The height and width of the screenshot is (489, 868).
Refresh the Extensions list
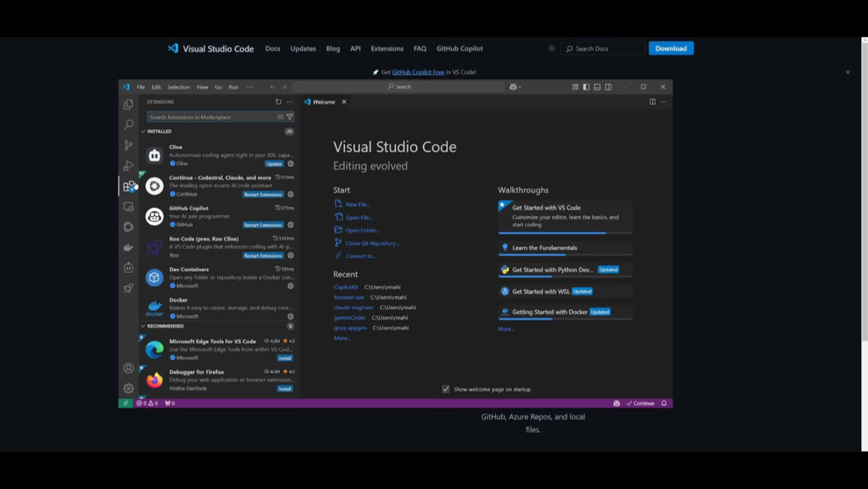pos(278,102)
